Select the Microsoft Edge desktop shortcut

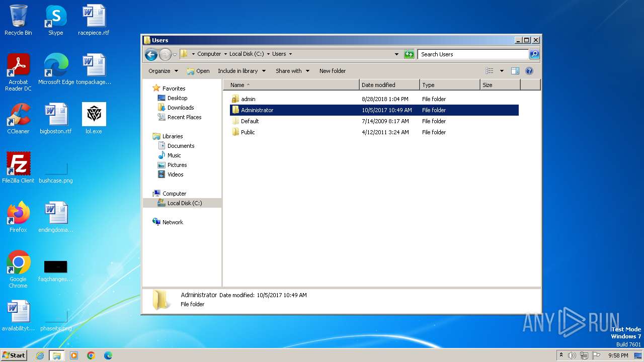click(x=56, y=69)
